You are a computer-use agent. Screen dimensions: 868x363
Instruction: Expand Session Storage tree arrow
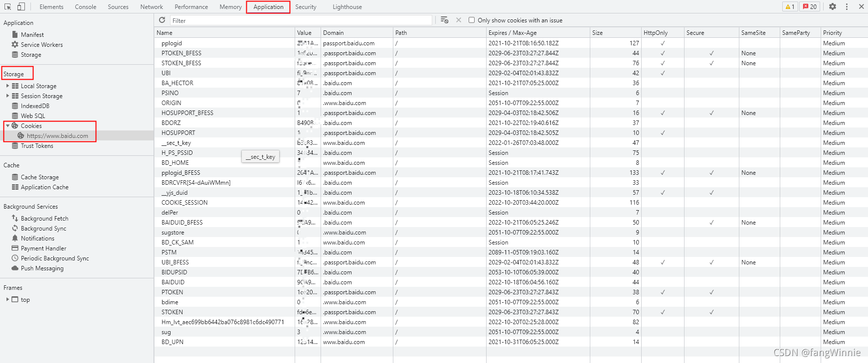pyautogui.click(x=7, y=96)
